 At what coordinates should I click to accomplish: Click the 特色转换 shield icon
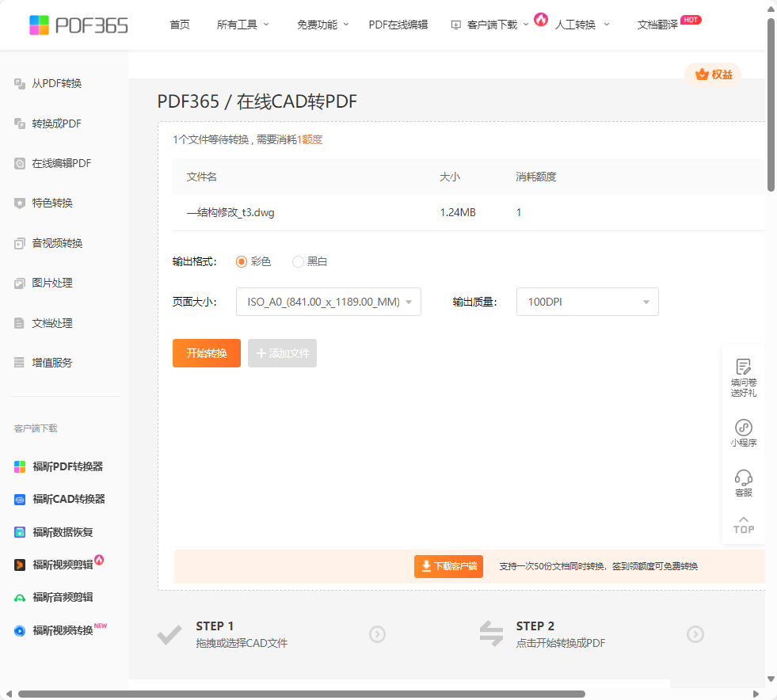(20, 204)
